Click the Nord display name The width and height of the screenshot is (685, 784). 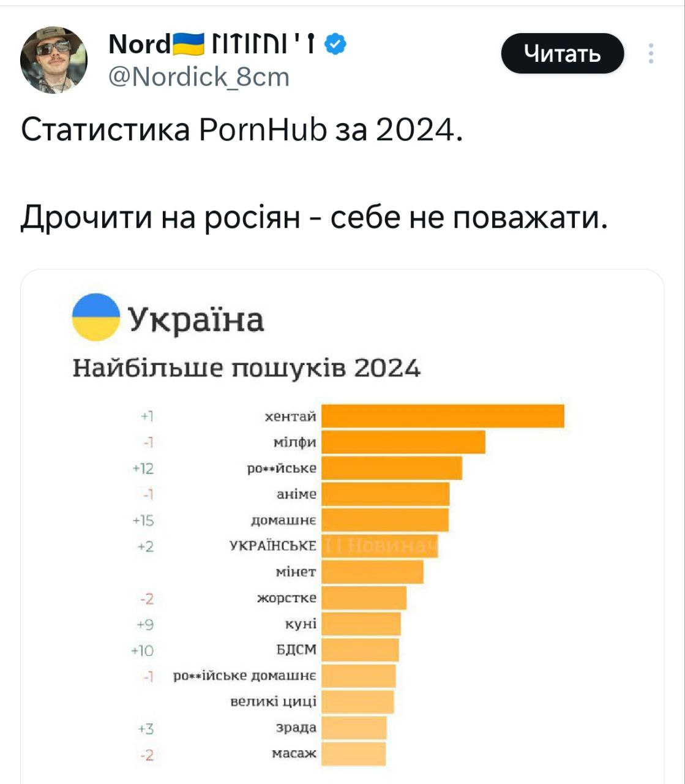[x=140, y=44]
